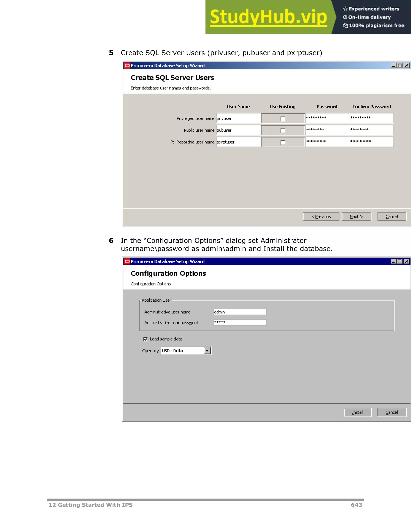Focus the pxrptuser user name field

pyautogui.click(x=238, y=142)
